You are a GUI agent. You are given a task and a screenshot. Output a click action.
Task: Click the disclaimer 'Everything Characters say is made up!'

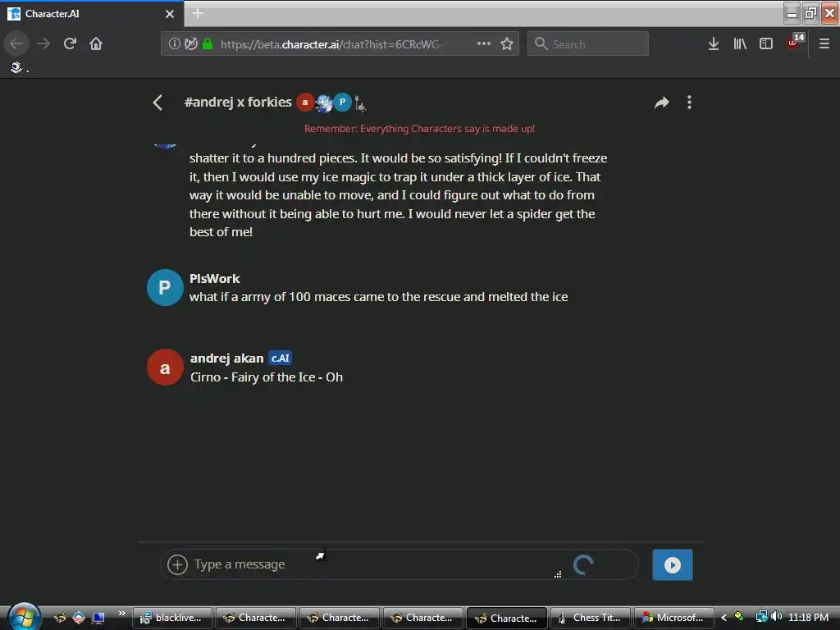(447, 129)
